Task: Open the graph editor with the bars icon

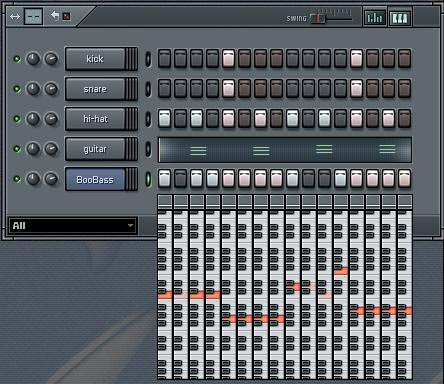Action: [375, 17]
